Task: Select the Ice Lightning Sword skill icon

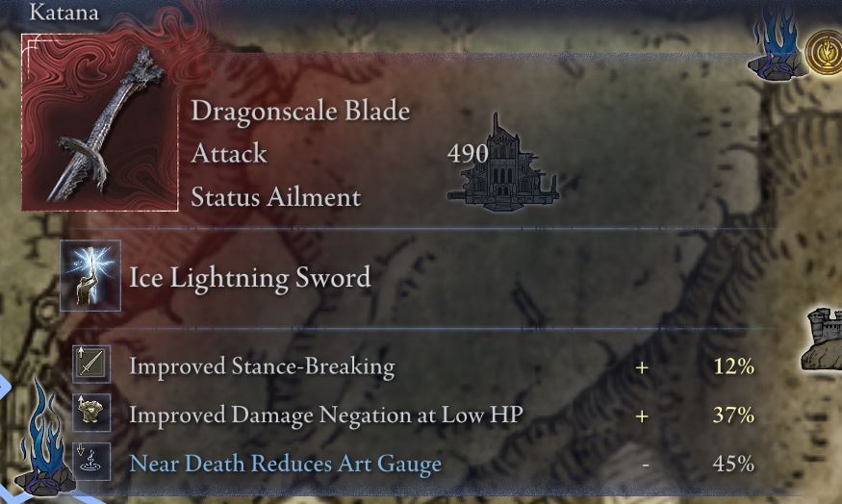Action: pos(90,276)
